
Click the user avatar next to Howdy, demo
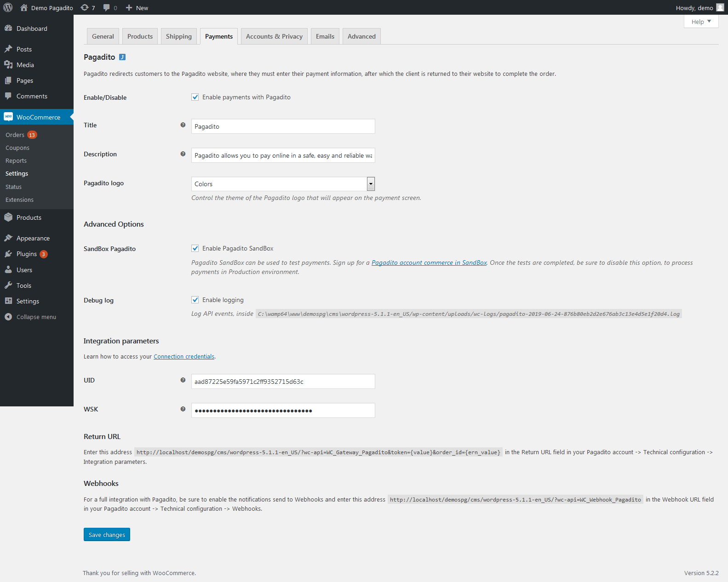point(720,7)
